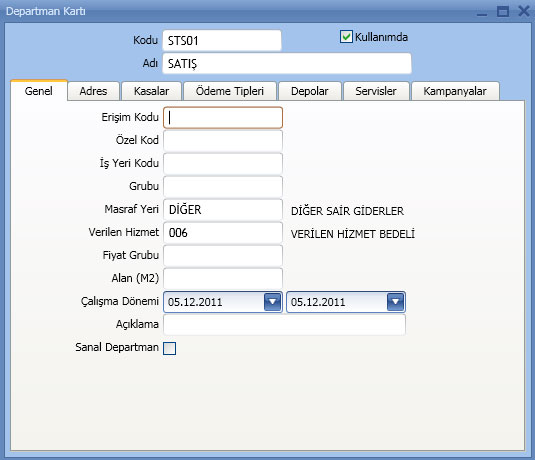The height and width of the screenshot is (460, 535).
Task: Click the Verilen Hizmet field with 006
Action: 223,233
